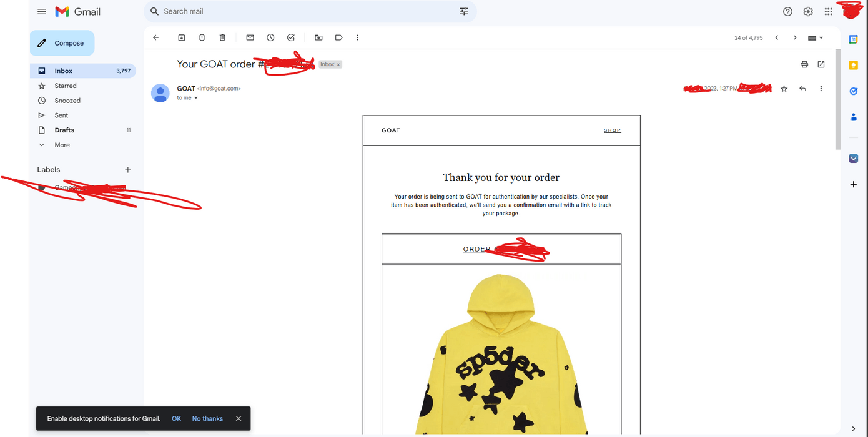The height and width of the screenshot is (437, 868).
Task: Star the GOAT email message
Action: pos(784,89)
